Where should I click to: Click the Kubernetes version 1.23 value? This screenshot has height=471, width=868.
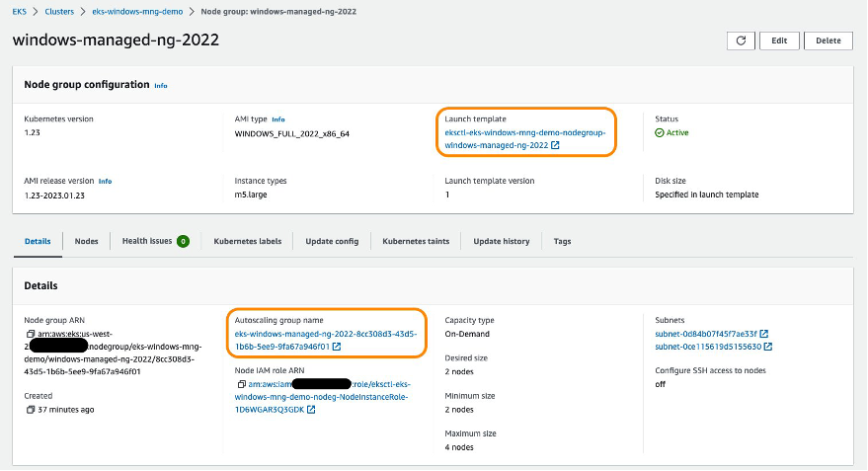click(x=33, y=133)
